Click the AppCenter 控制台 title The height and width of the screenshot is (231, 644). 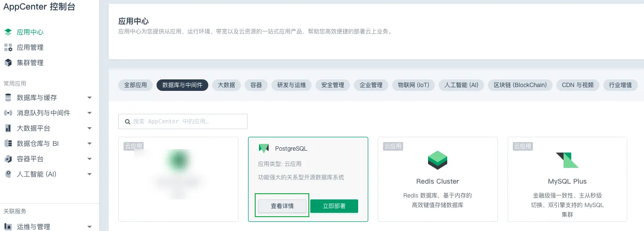pos(39,7)
